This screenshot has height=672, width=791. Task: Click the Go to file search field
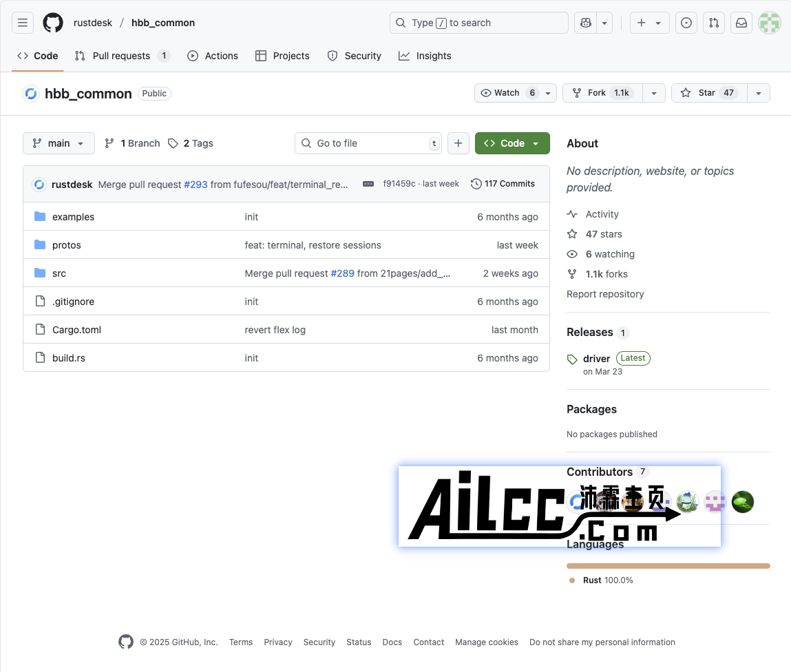click(x=368, y=143)
